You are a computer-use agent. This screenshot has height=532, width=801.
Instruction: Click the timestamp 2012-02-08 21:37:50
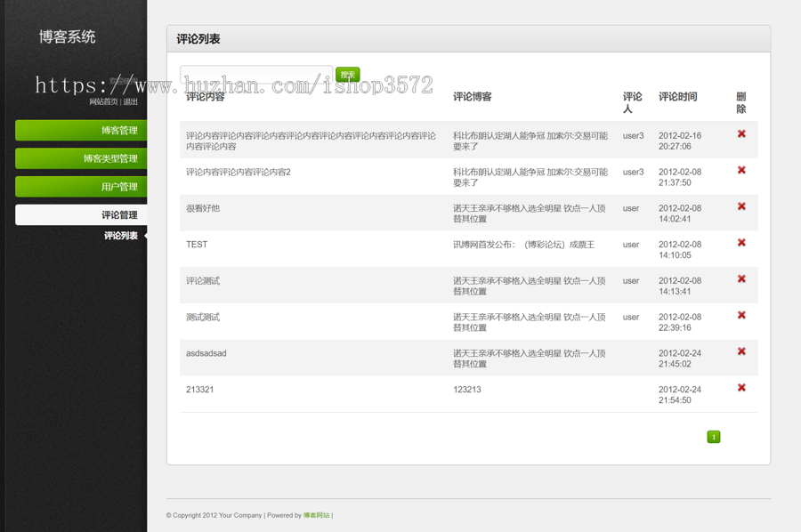click(680, 177)
